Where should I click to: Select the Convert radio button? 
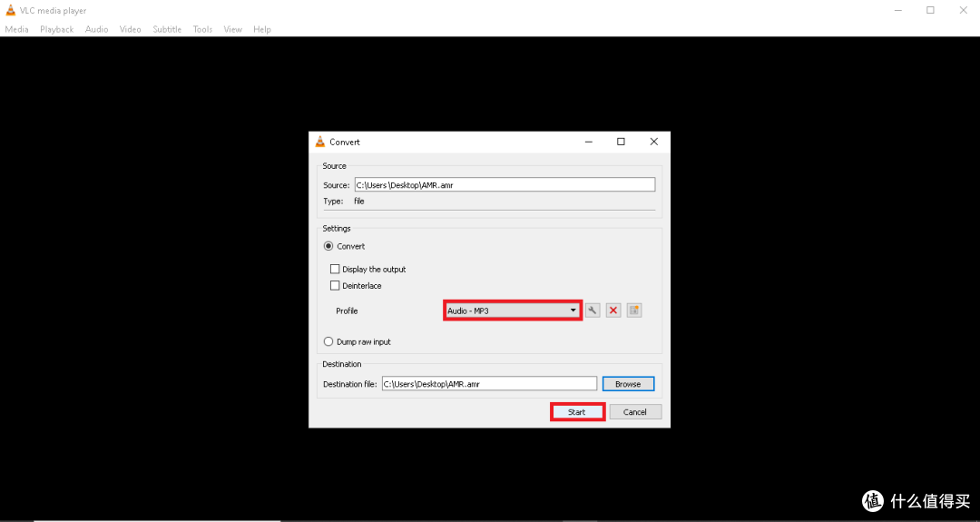[328, 246]
